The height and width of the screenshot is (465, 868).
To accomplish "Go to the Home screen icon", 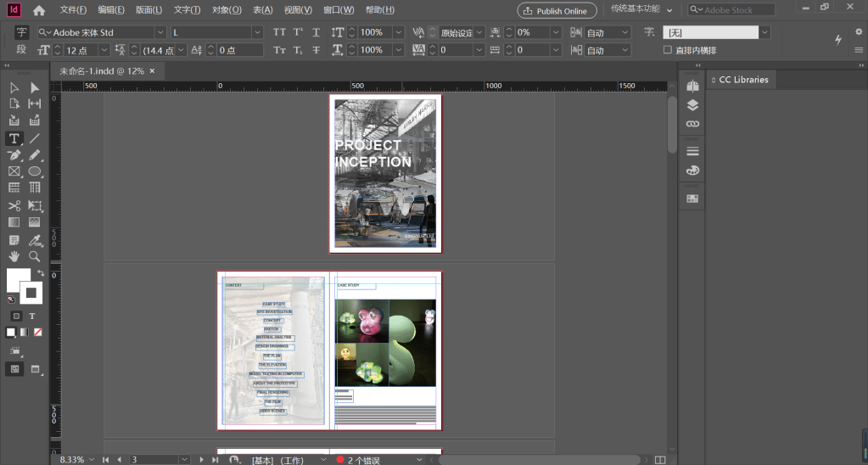I will (39, 10).
